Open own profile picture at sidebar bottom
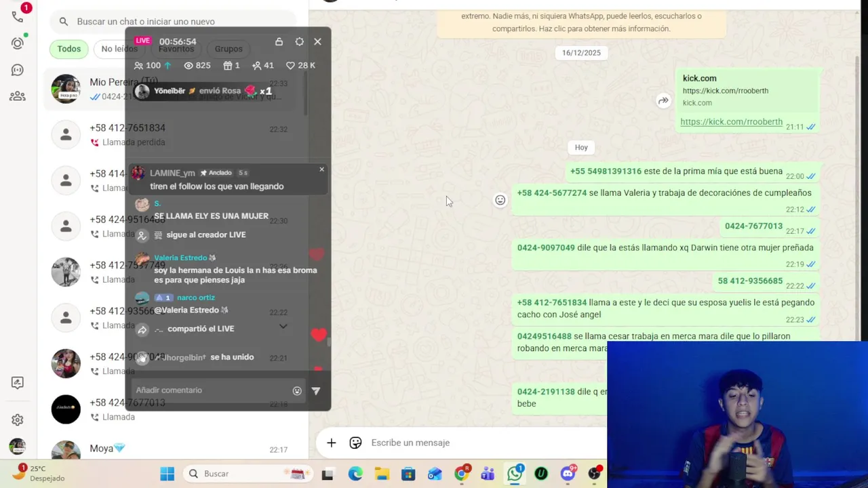Image resolution: width=868 pixels, height=488 pixels. point(18,447)
